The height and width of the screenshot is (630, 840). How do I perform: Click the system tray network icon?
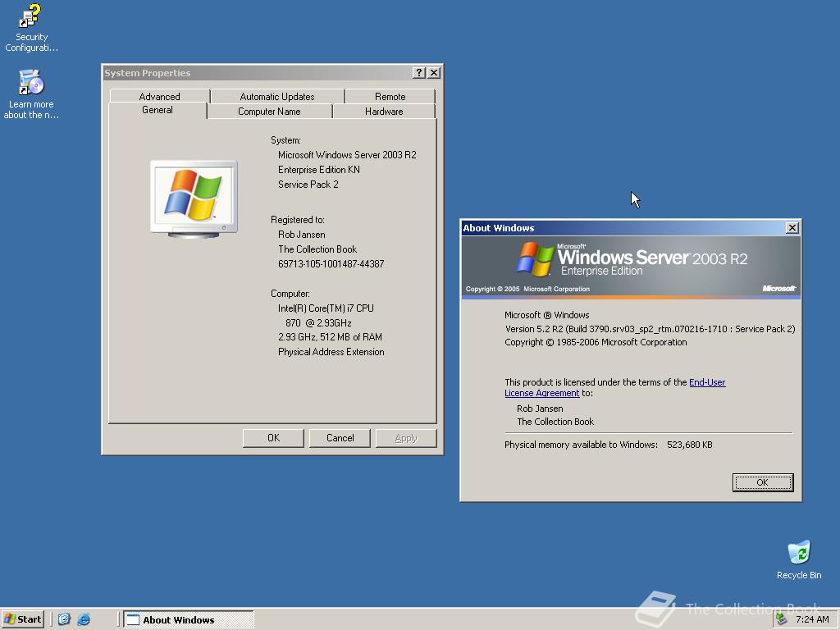[782, 619]
